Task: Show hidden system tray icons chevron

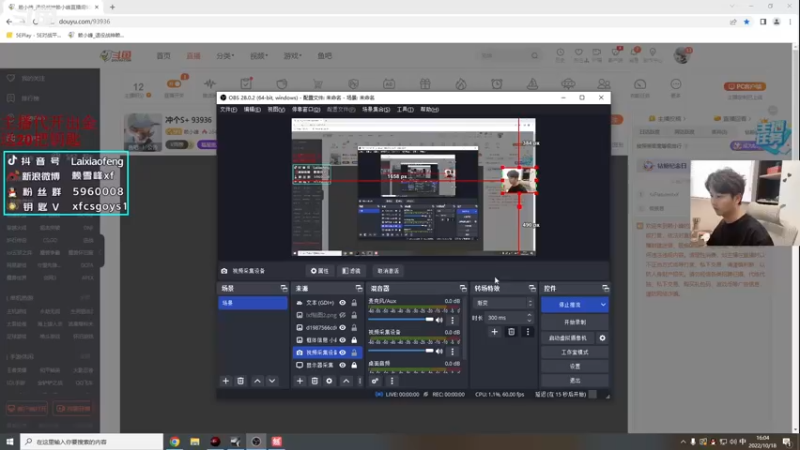Action: 683,442
